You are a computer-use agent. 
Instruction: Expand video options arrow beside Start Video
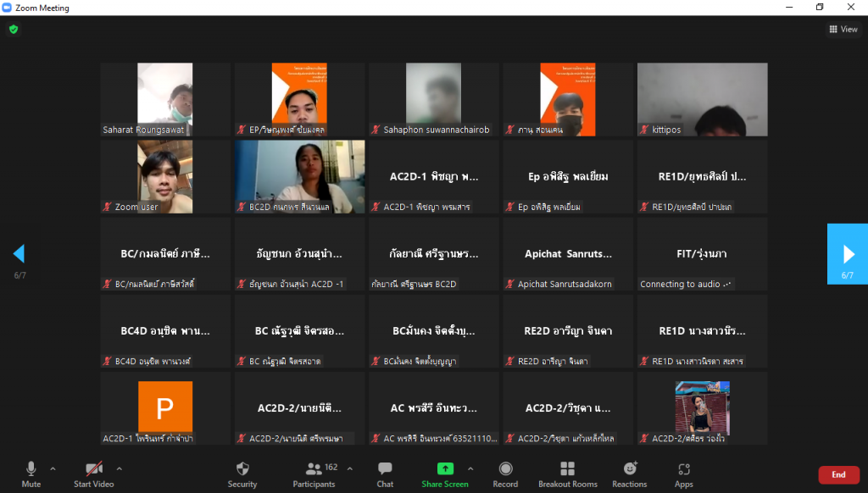point(119,468)
